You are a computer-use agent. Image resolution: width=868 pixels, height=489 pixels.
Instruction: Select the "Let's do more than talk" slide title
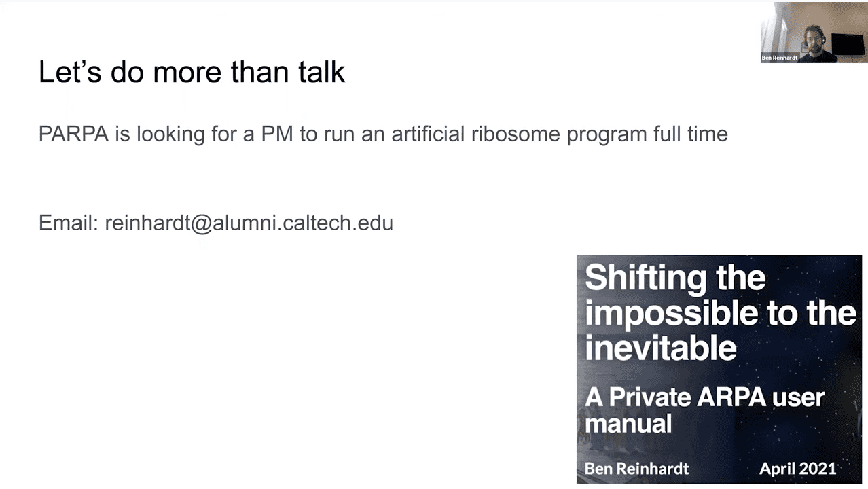click(x=192, y=72)
